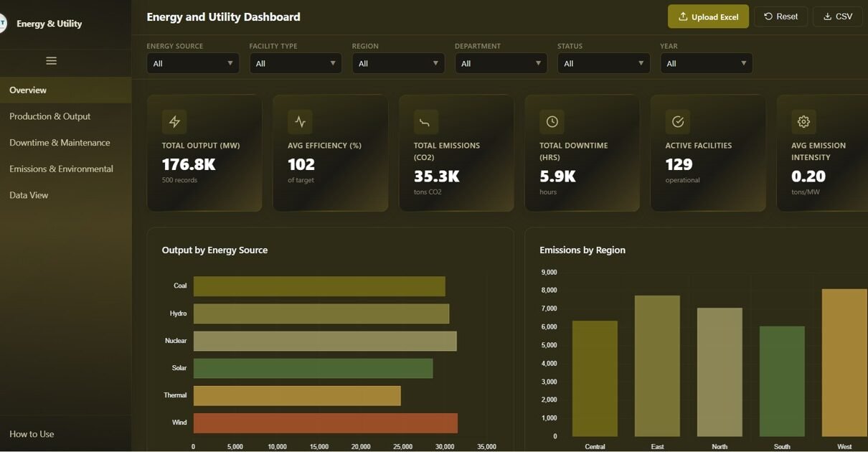Switch to Emissions & Environmental view
This screenshot has height=452, width=868.
61,169
